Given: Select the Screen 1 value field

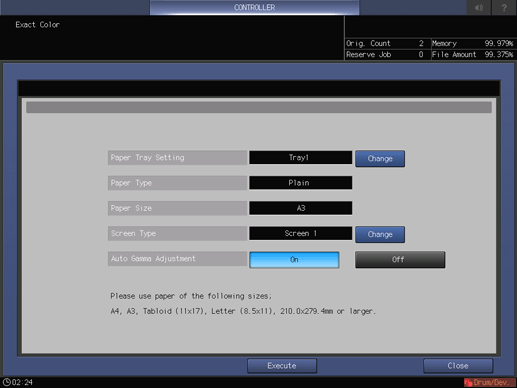Looking at the screenshot, I should pyautogui.click(x=300, y=233).
